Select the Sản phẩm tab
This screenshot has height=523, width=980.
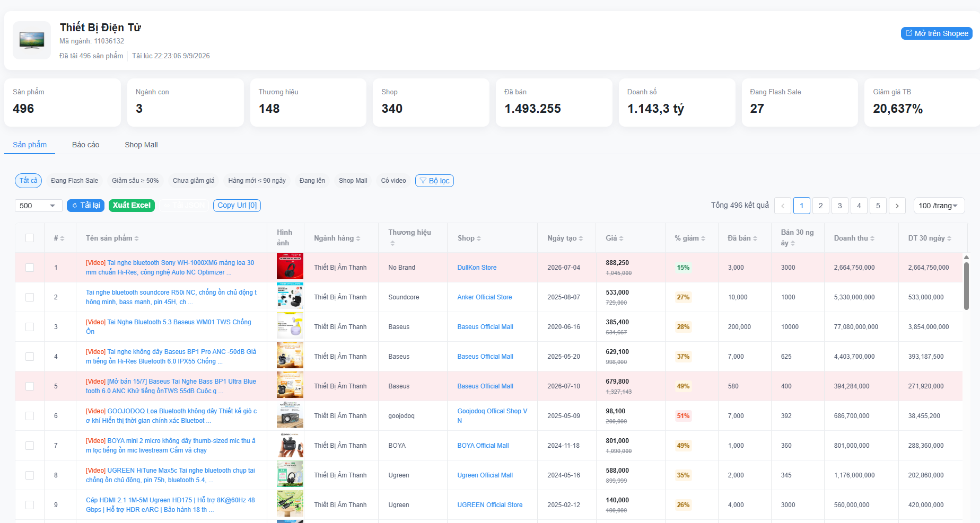click(30, 145)
